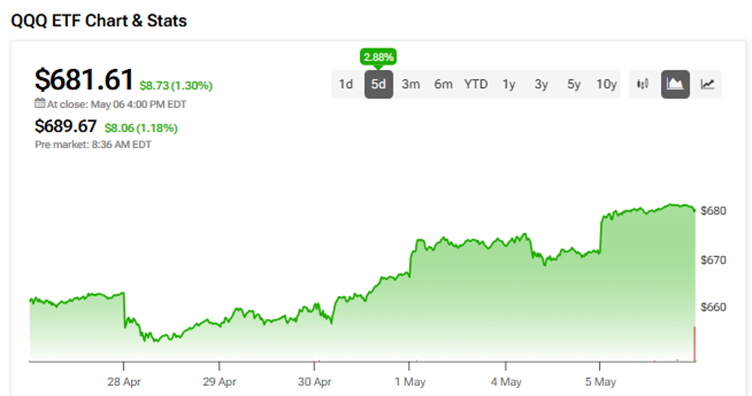The height and width of the screenshot is (396, 752).
Task: Click the $689.67 pre-market price
Action: pos(66,126)
